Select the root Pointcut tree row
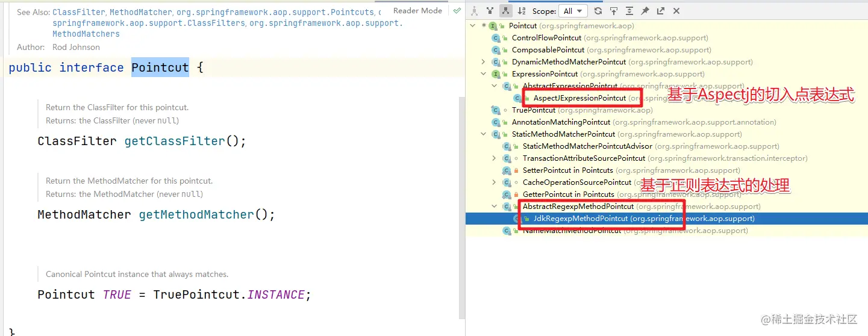Screen dimensions: 868x336 [667, 26]
